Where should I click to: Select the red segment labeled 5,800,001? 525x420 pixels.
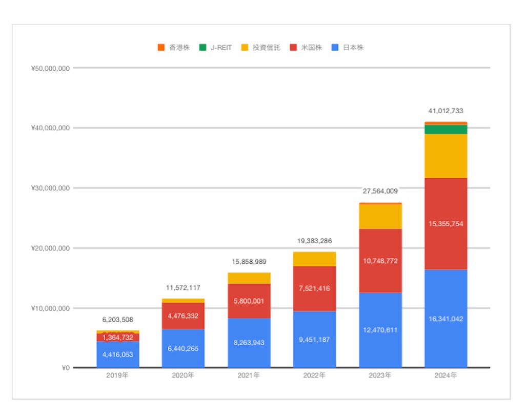click(249, 301)
